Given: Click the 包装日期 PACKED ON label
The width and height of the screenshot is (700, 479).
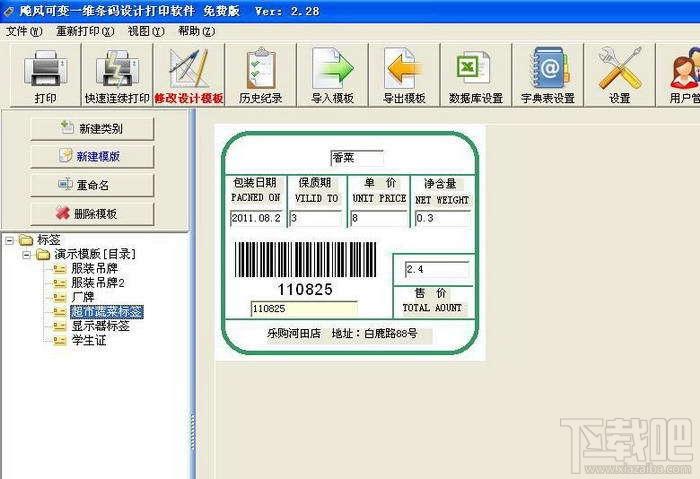Looking at the screenshot, I should point(255,190).
